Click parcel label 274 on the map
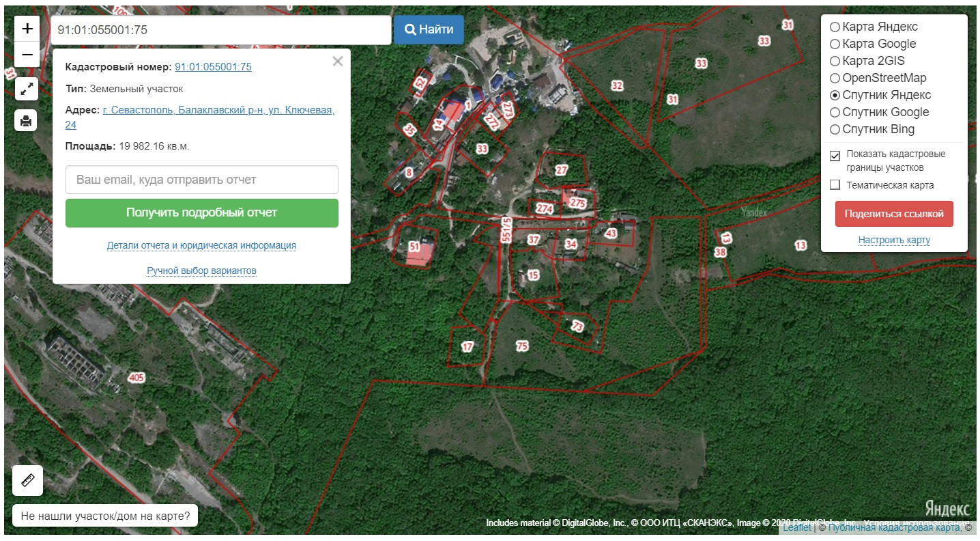This screenshot has height=541, width=980. [x=544, y=208]
